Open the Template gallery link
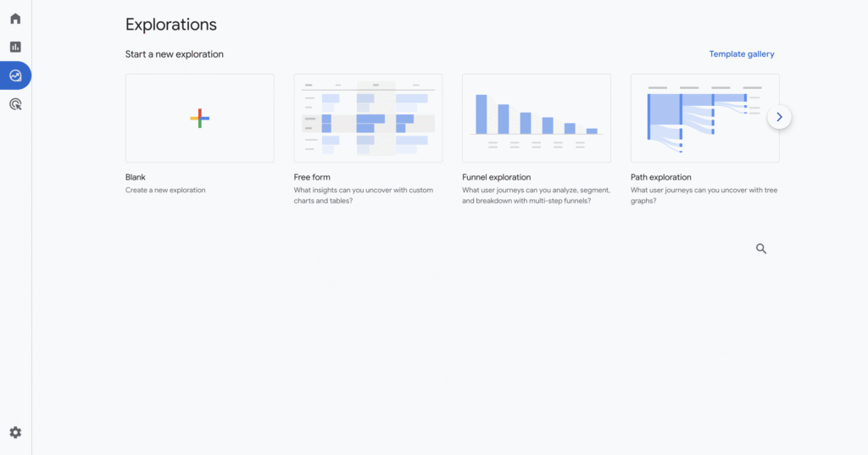 [742, 54]
